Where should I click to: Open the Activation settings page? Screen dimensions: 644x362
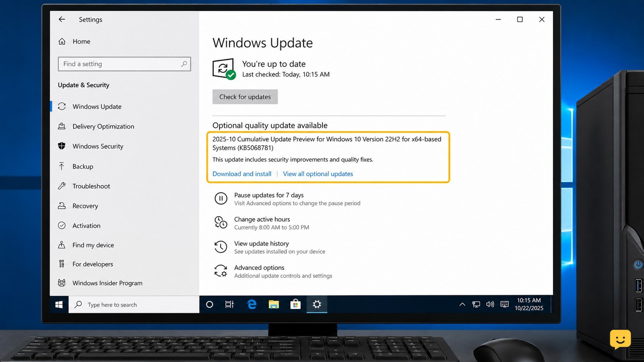point(86,226)
